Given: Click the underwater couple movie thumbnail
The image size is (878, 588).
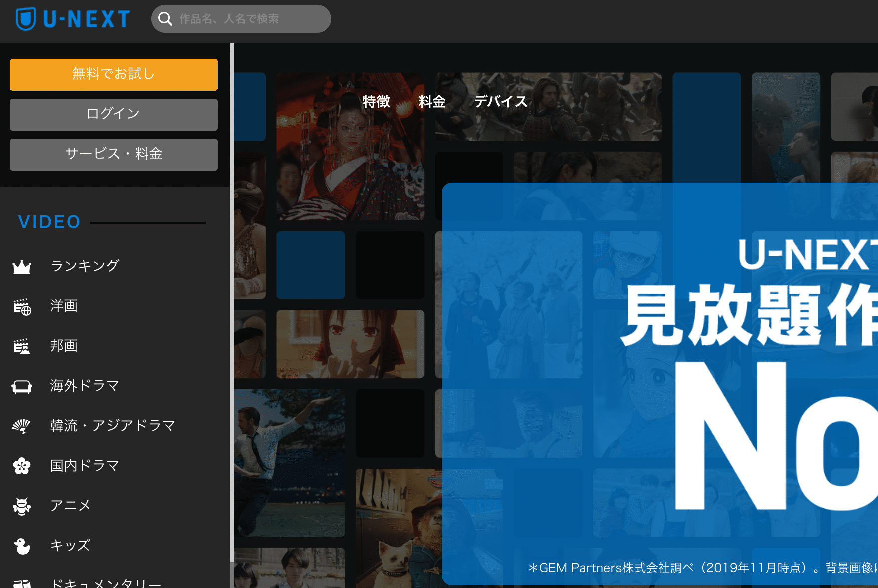Looking at the screenshot, I should coord(786,127).
